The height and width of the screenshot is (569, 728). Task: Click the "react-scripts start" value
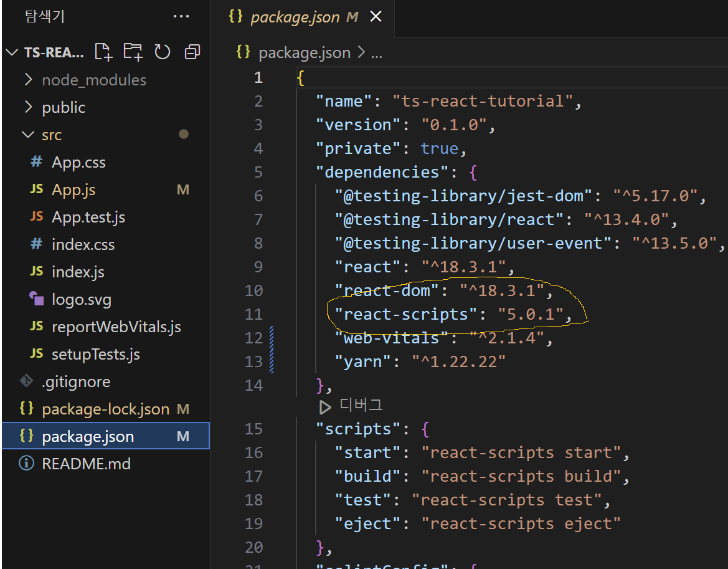point(521,452)
